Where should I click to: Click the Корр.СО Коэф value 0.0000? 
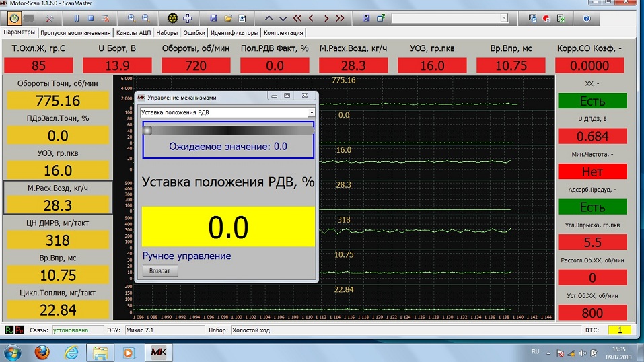point(589,66)
